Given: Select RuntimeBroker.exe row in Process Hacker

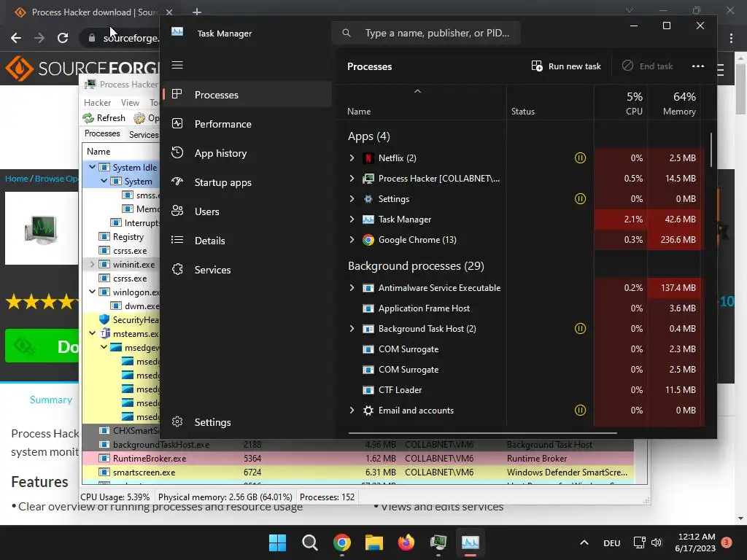Looking at the screenshot, I should [x=357, y=458].
